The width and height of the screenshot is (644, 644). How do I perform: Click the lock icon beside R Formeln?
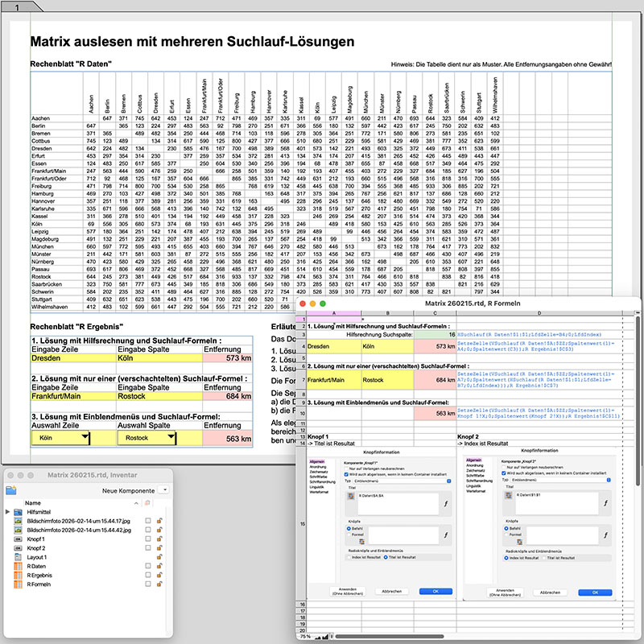(160, 585)
